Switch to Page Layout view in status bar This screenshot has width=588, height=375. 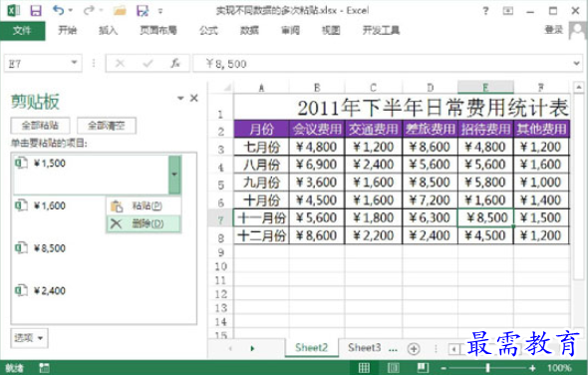tap(393, 367)
